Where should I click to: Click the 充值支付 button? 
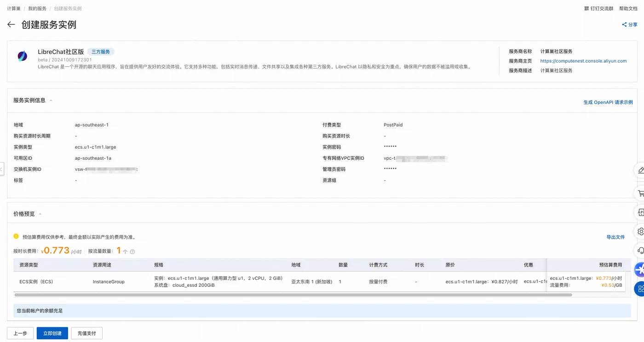[87, 333]
